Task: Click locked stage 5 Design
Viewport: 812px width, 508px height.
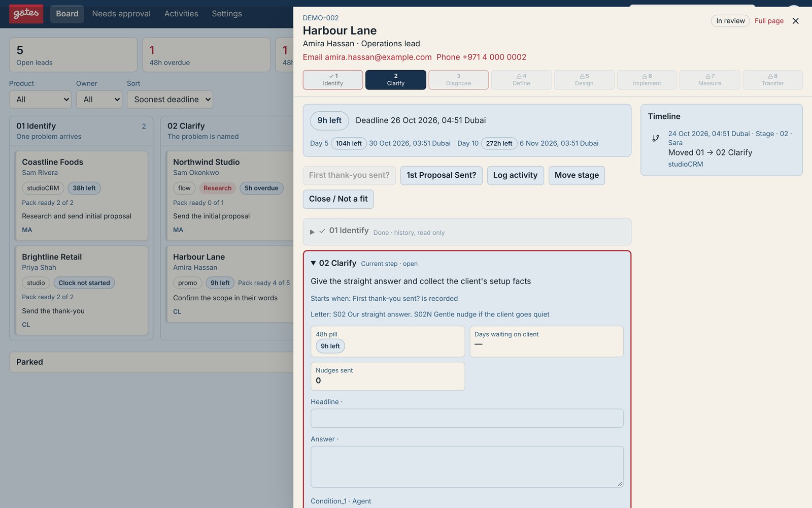Action: 584,80
